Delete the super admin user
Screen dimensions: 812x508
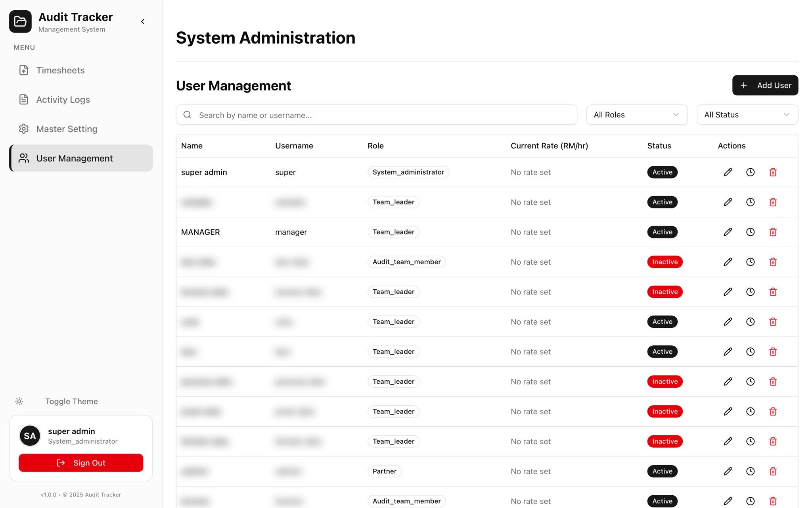[x=773, y=172]
